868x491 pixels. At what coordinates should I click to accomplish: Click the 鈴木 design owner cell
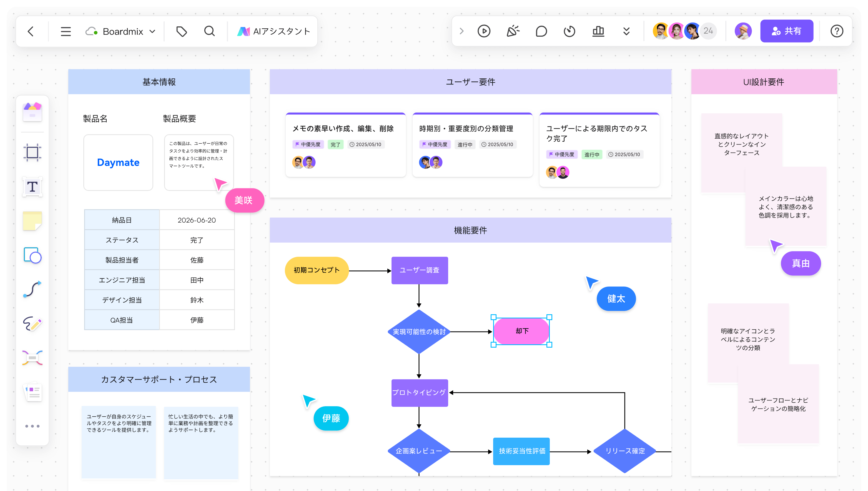click(197, 300)
